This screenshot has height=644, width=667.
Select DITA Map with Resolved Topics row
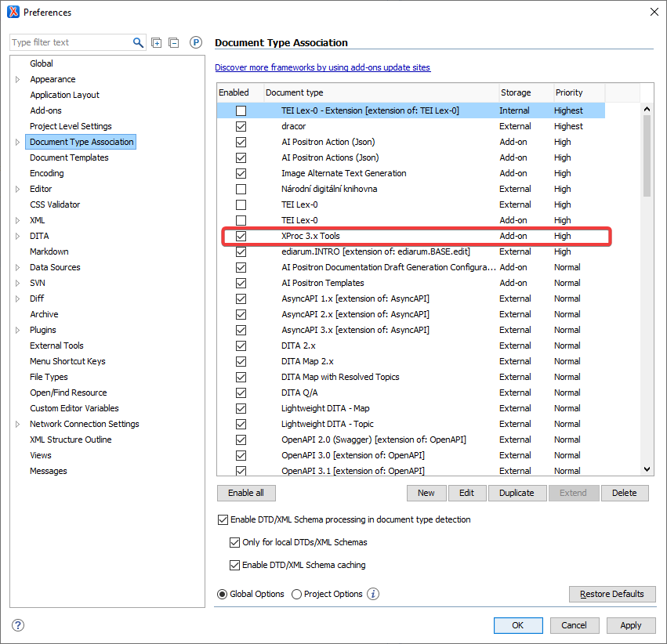pyautogui.click(x=411, y=377)
